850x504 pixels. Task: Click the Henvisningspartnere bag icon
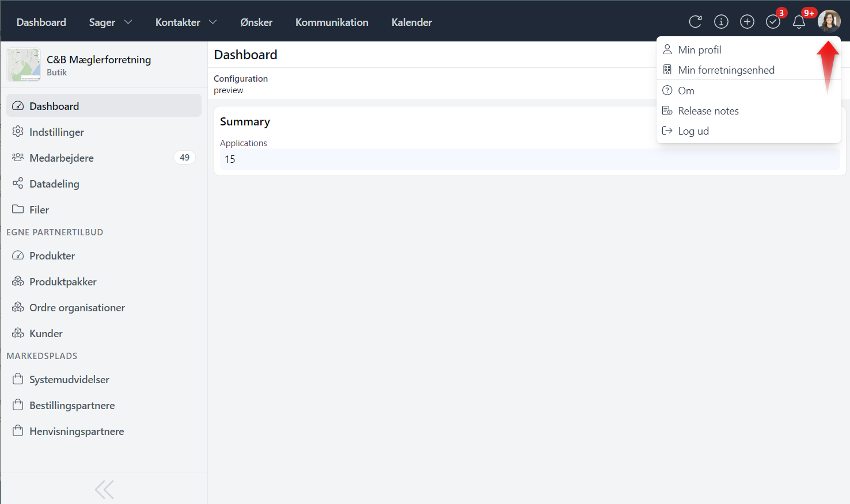click(18, 431)
